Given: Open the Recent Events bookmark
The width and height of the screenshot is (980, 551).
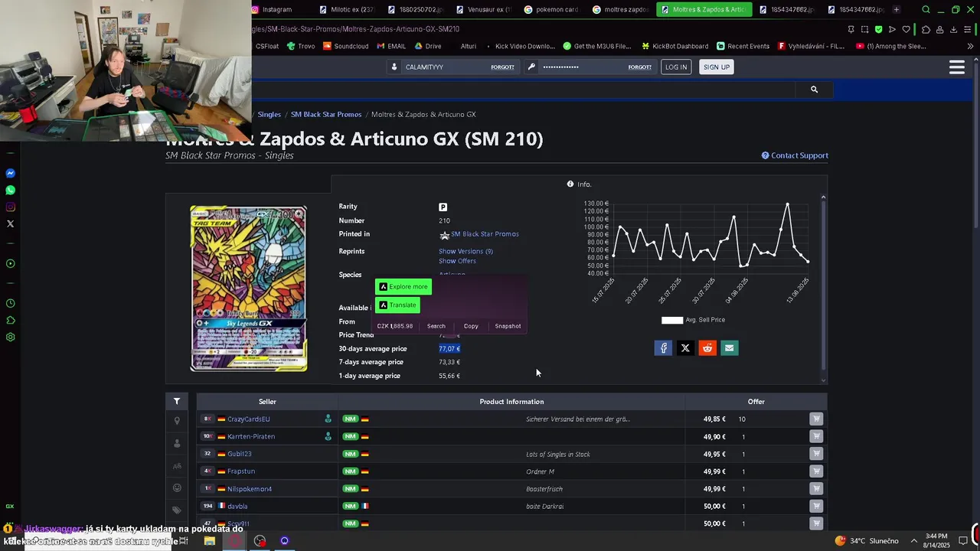Looking at the screenshot, I should pyautogui.click(x=743, y=46).
